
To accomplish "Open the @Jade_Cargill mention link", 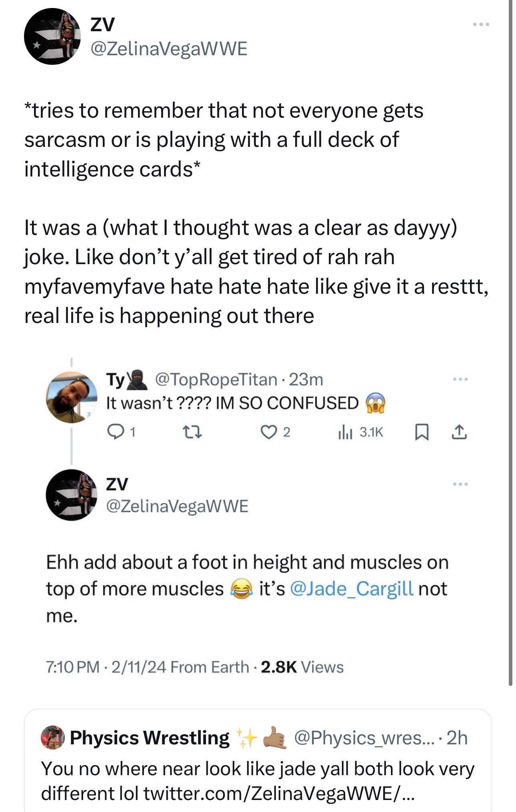I will pyautogui.click(x=352, y=589).
